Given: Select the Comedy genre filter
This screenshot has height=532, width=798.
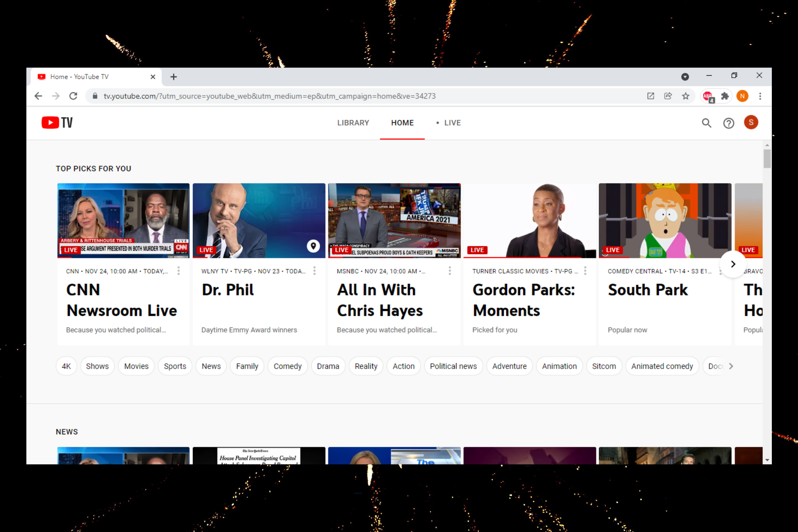Looking at the screenshot, I should point(287,366).
